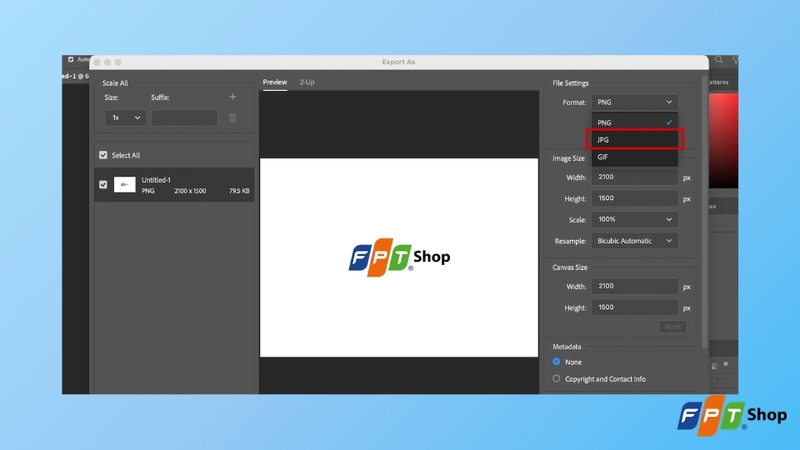Viewport: 800px width, 450px height.
Task: Click the Reset canvas size button
Action: point(672,327)
